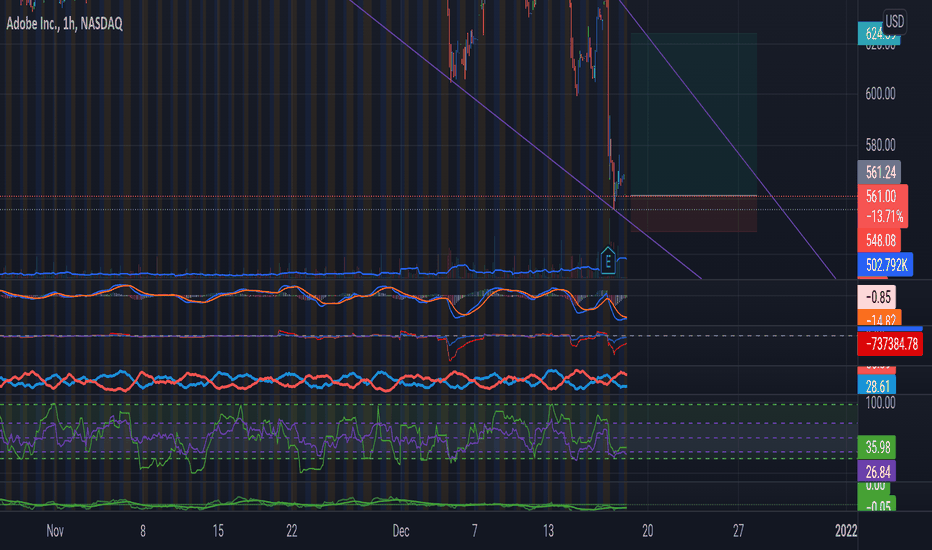The image size is (932, 550).
Task: Click the 502.792K volume label
Action: [885, 265]
